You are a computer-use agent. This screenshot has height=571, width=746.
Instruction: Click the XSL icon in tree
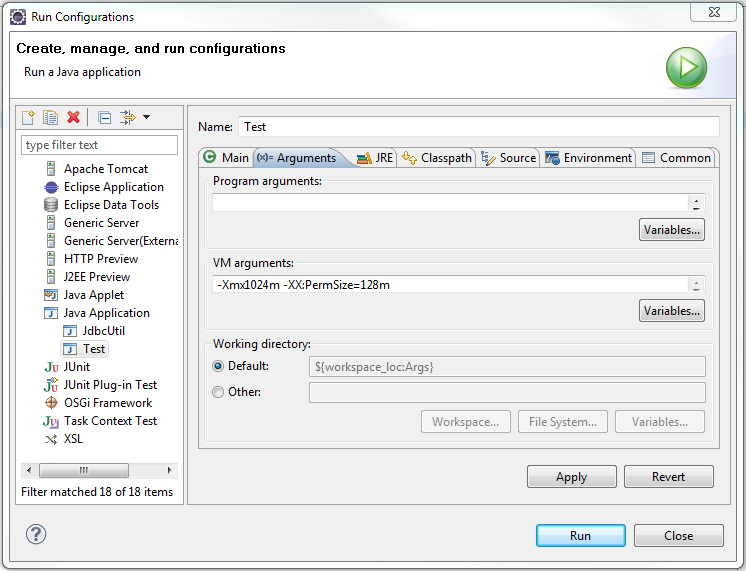point(51,439)
